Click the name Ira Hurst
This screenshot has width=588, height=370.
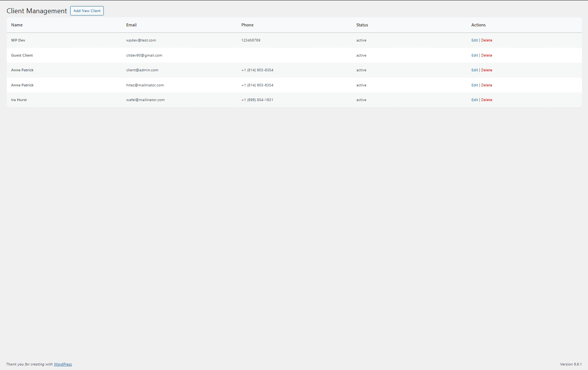19,100
